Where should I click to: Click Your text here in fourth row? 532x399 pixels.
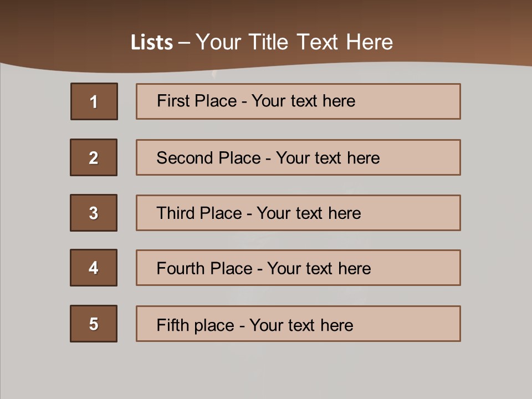pyautogui.click(x=319, y=269)
